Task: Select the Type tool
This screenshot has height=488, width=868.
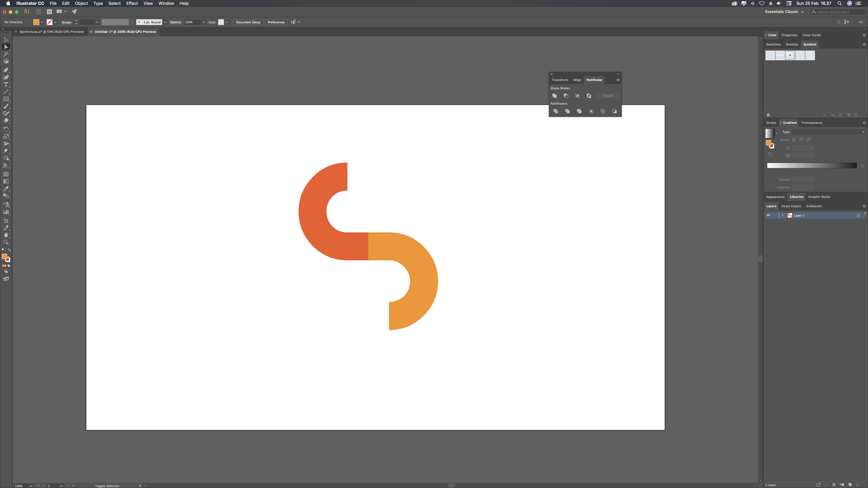Action: click(6, 84)
